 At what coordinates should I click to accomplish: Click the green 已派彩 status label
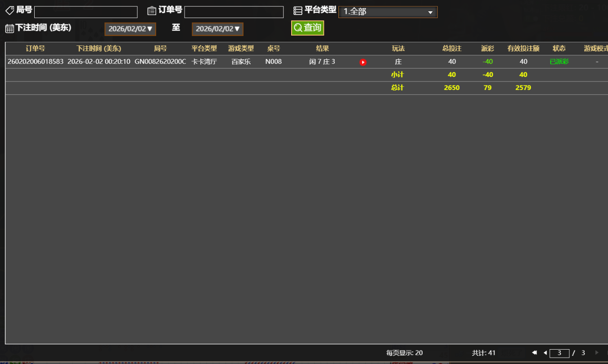[559, 62]
